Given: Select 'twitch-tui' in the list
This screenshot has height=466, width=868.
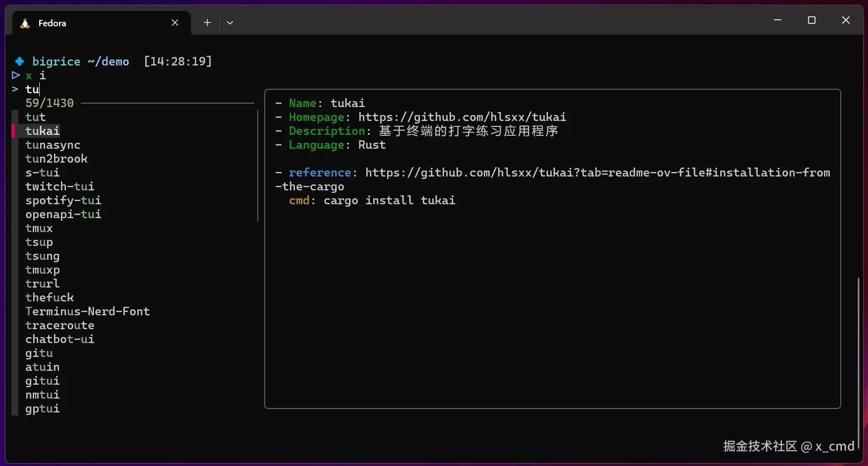Looking at the screenshot, I should tap(60, 186).
